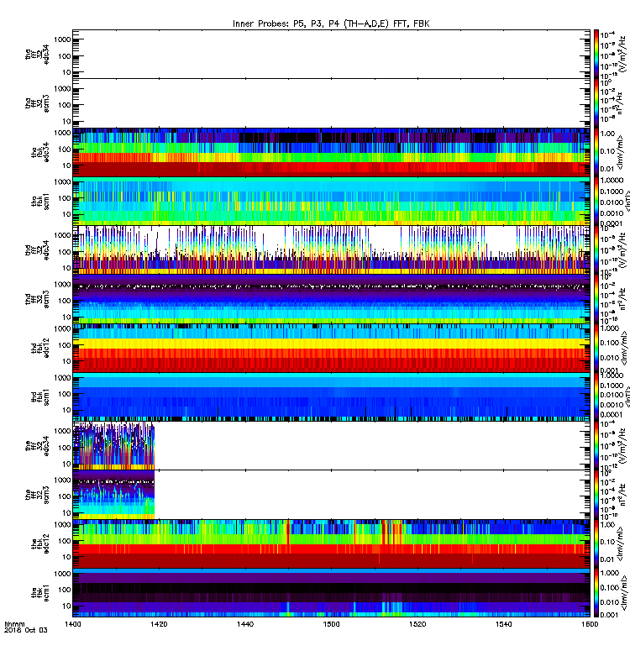The width and height of the screenshot is (630, 672).
Task: Click the thd fff scm3 spectrogram
Action: [x=331, y=299]
